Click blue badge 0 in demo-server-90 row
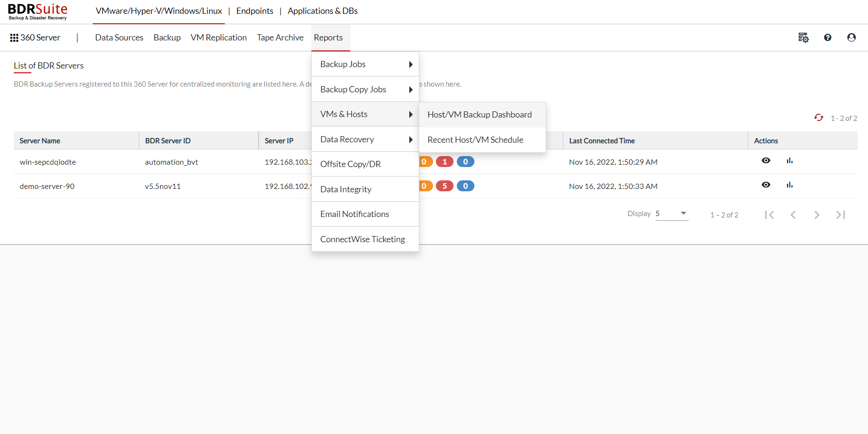The width and height of the screenshot is (868, 434). point(465,186)
